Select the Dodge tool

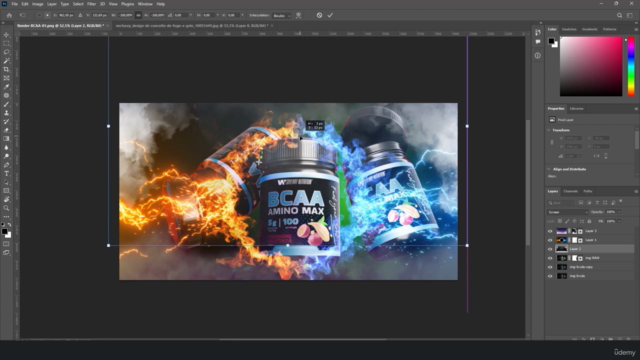coord(6,156)
